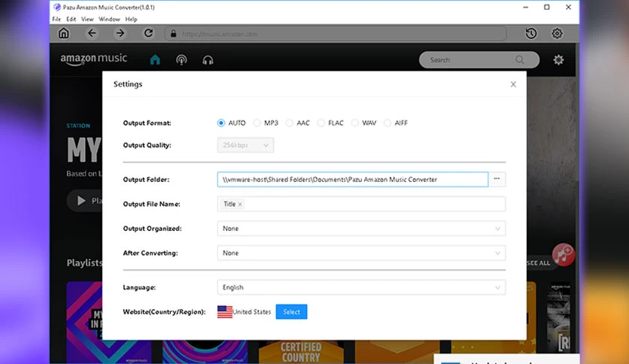Click the Select country button
629x364 pixels.
[x=292, y=312]
